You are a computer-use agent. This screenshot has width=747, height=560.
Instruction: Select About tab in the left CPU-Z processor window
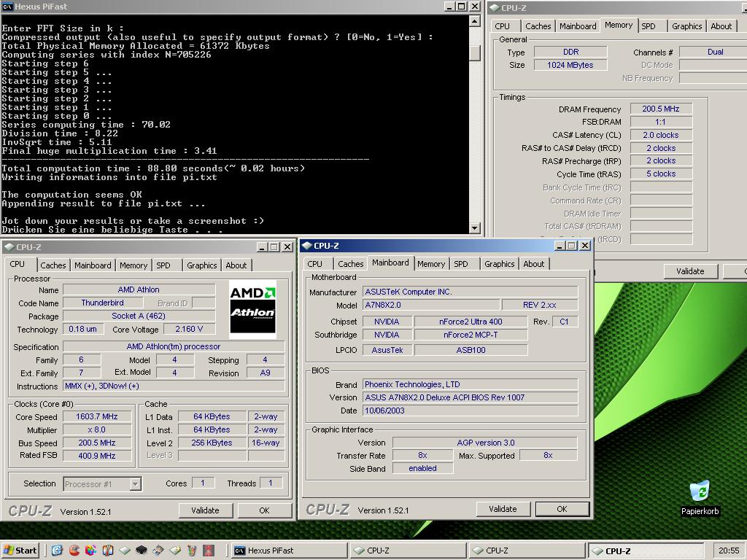tap(236, 265)
